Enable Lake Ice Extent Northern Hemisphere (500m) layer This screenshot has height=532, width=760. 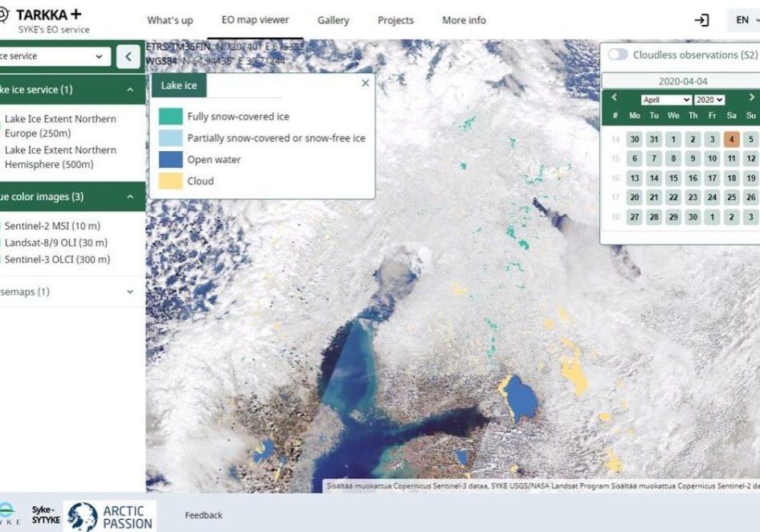[x=60, y=157]
